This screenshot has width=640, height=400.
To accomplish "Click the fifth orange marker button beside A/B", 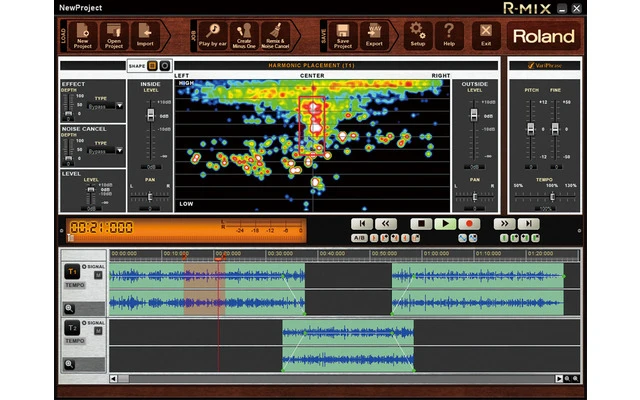I will [416, 238].
